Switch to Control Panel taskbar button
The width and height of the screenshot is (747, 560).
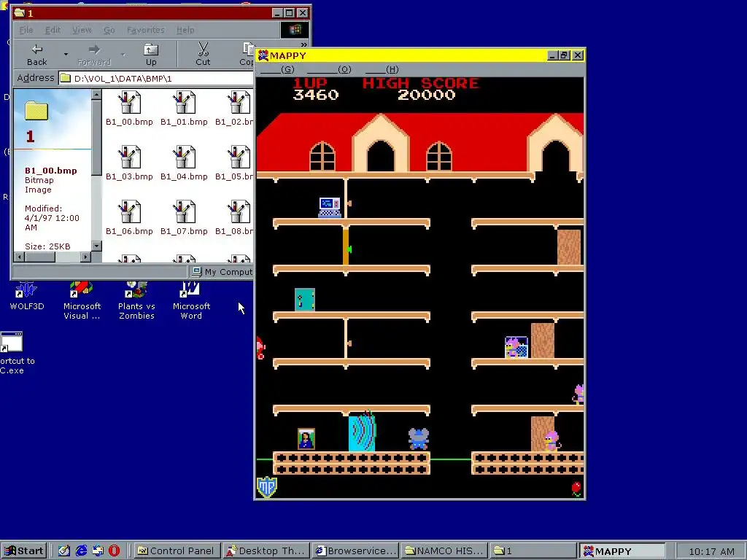(177, 551)
